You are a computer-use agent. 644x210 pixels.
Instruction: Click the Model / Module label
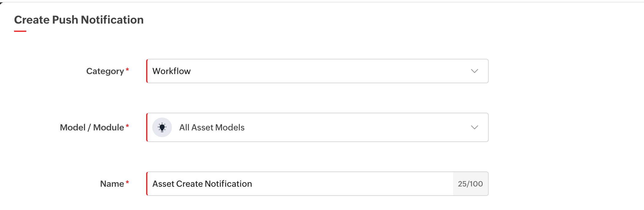tap(92, 127)
